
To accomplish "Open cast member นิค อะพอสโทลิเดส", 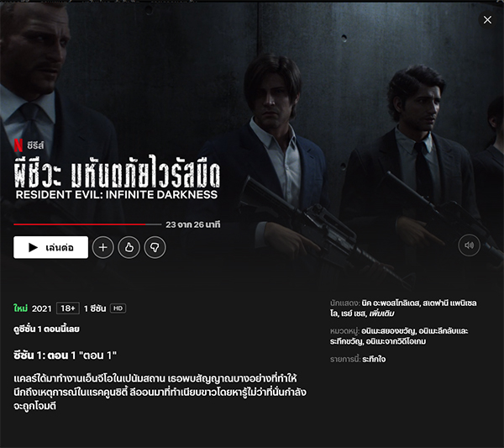I will click(391, 303).
